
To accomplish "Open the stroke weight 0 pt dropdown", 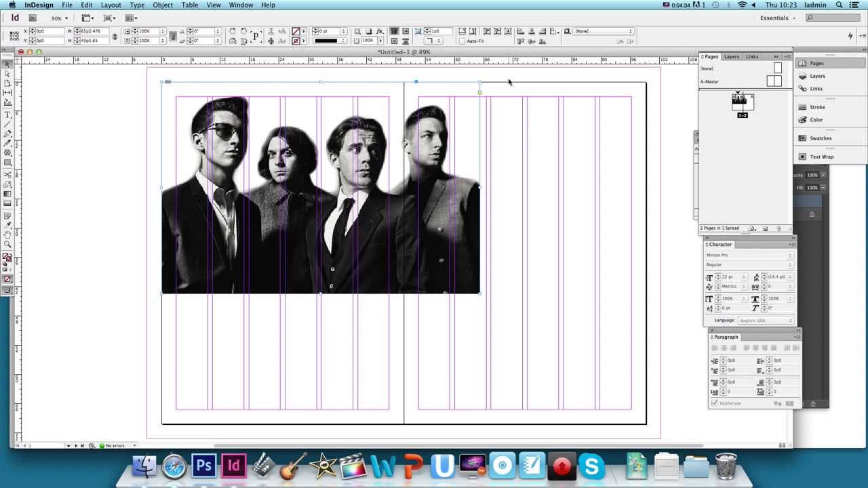I will pyautogui.click(x=344, y=31).
